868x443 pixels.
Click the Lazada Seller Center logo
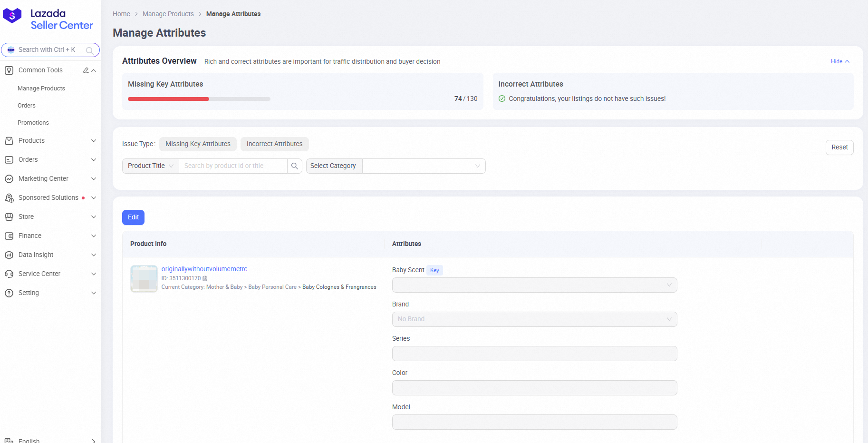(48, 19)
